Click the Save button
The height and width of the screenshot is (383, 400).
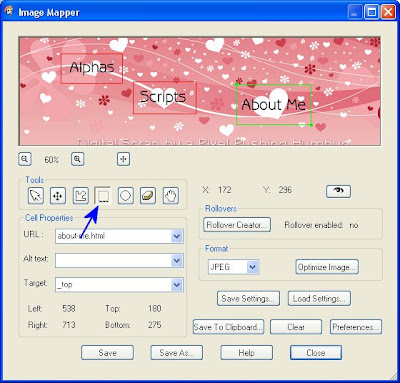[x=107, y=353]
